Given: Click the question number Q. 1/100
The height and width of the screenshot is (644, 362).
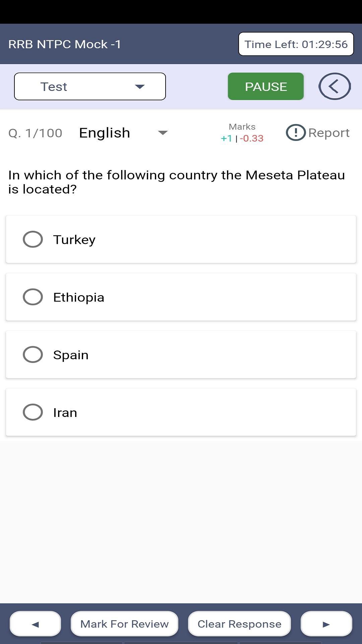Looking at the screenshot, I should 35,133.
